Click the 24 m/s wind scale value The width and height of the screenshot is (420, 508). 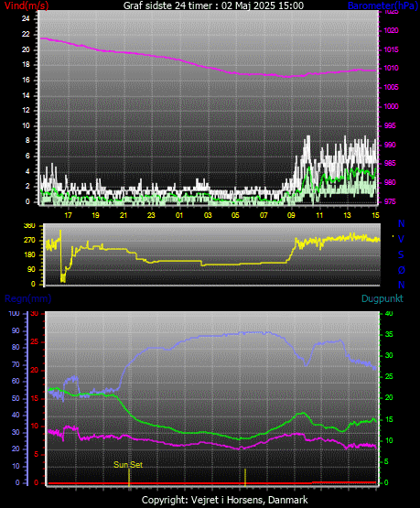click(x=26, y=19)
